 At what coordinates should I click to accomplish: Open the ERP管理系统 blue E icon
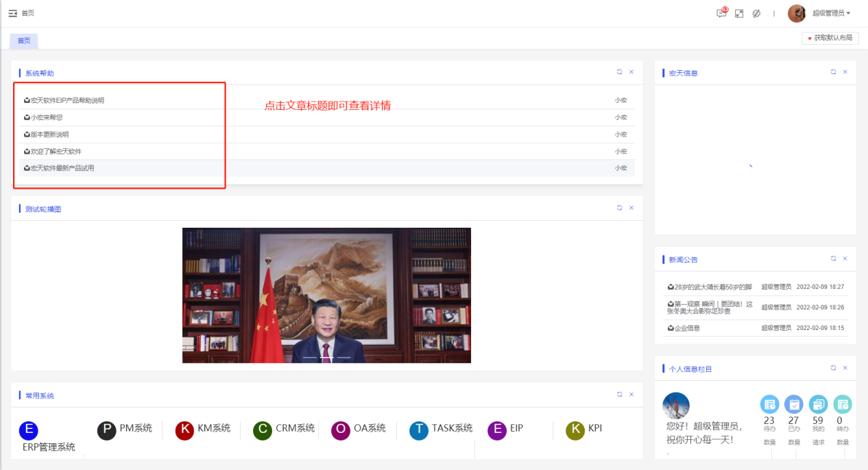pyautogui.click(x=29, y=430)
